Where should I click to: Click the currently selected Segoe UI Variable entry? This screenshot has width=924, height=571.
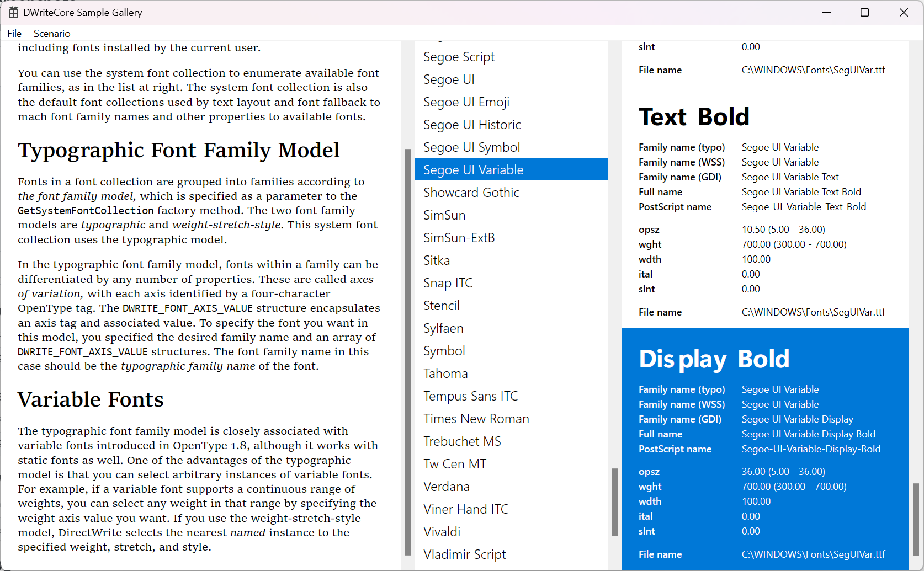(473, 169)
